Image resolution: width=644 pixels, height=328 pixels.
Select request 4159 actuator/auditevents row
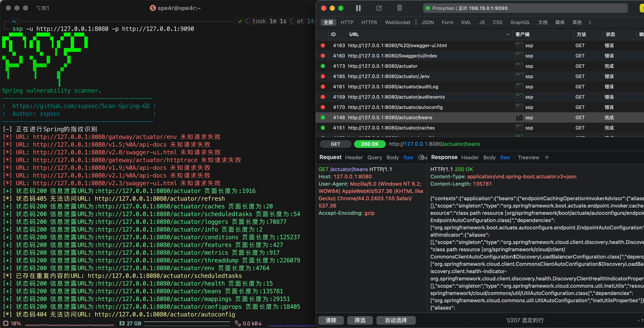tap(480, 97)
